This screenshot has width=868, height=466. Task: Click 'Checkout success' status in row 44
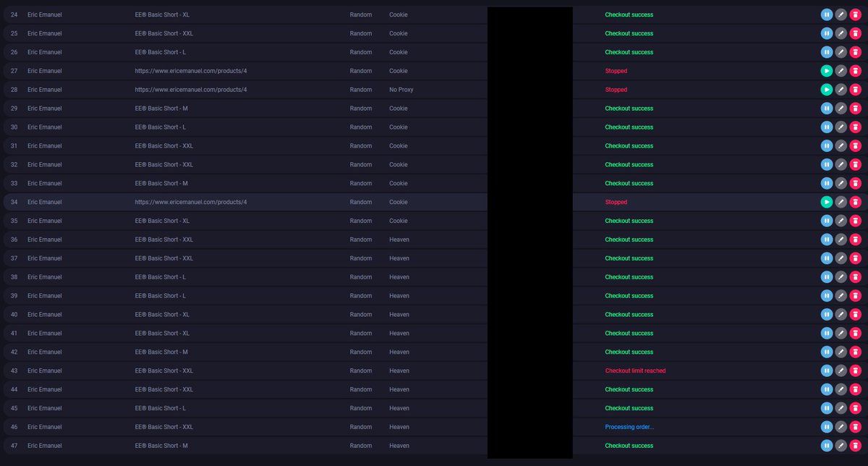tap(629, 389)
